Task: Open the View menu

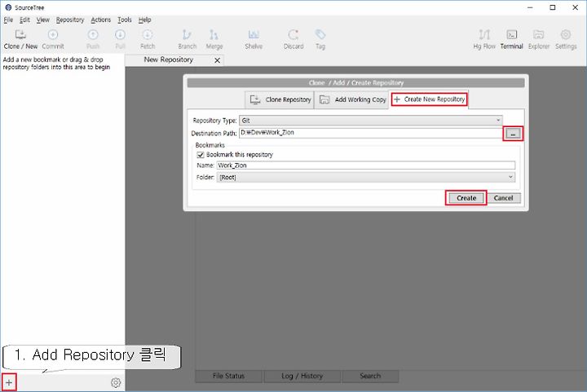Action: point(42,20)
